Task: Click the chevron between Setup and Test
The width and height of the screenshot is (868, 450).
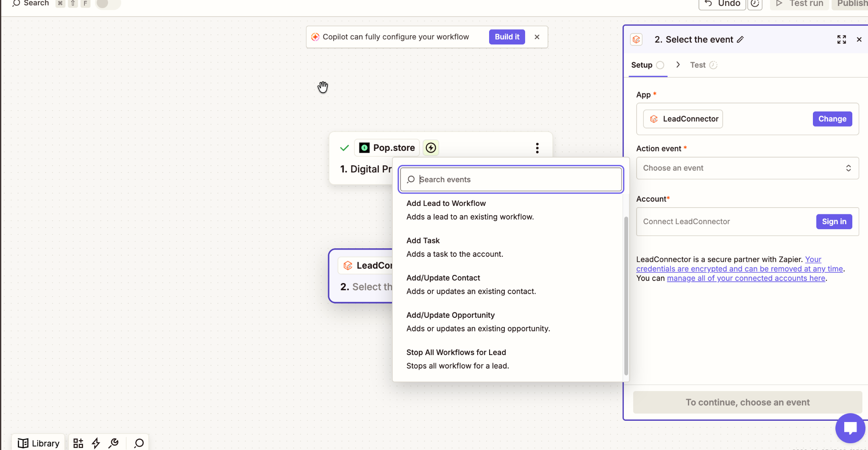Action: [x=678, y=65]
